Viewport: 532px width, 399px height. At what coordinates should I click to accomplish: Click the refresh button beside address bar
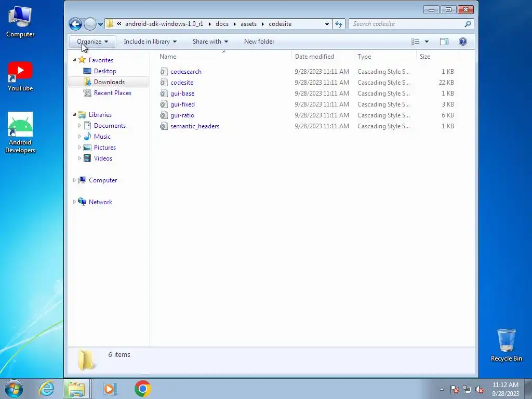tap(339, 24)
